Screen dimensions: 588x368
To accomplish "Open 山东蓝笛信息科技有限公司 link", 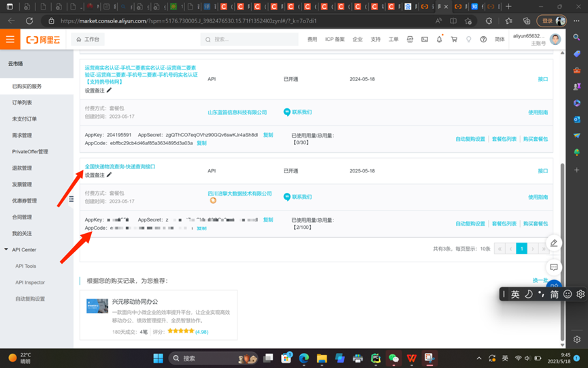I will click(x=238, y=112).
